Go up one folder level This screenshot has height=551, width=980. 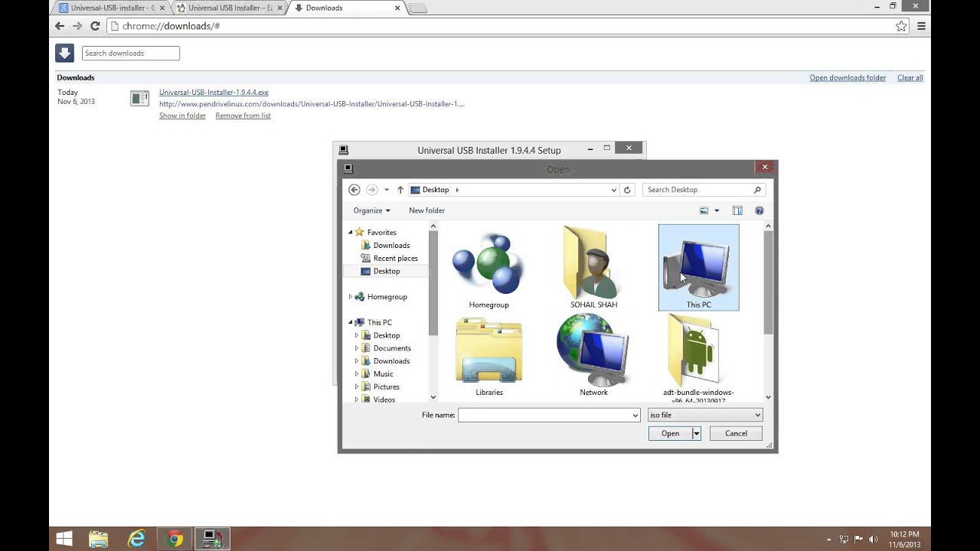coord(400,190)
